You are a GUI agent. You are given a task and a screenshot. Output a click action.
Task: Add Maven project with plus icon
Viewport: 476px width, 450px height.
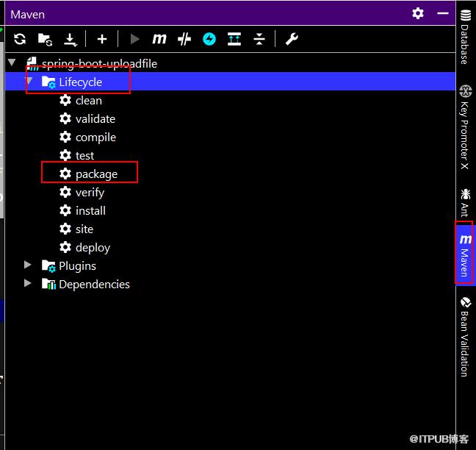(102, 39)
